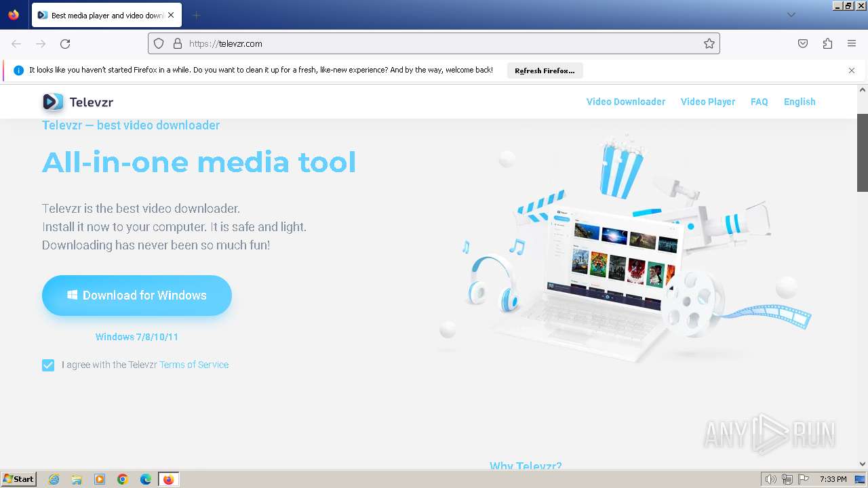
Task: Open a new tab with plus button
Action: pos(196,15)
